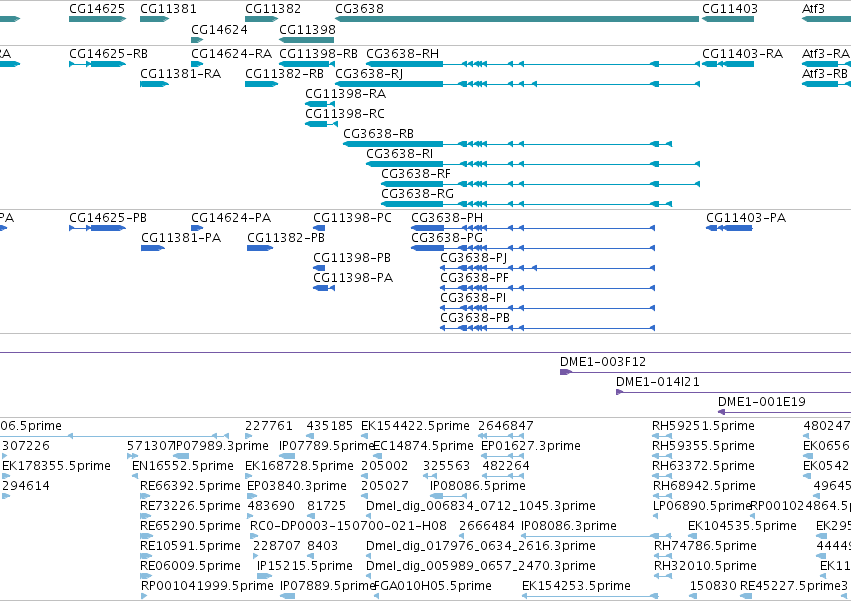851x601 pixels.
Task: Select protein CG11398-PB
Action: click(x=352, y=258)
